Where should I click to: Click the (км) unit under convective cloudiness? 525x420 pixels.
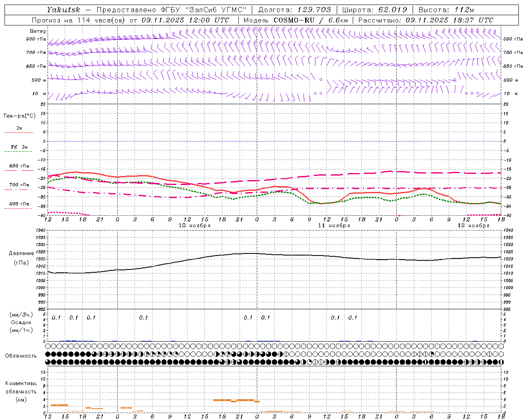coord(21,399)
